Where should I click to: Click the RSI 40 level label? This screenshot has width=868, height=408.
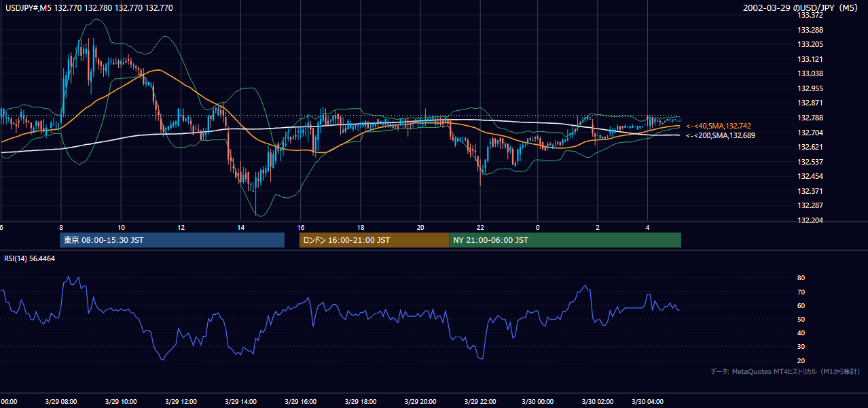tap(801, 333)
